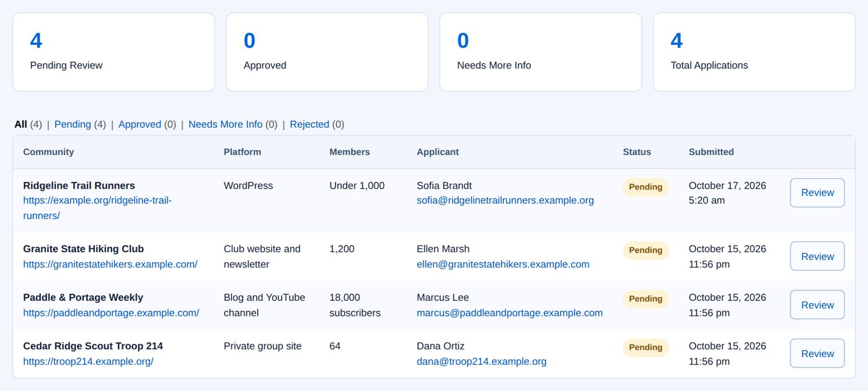Click the 'Blog and YouTube channel' cell
Screen dimensions: 868x391
265,305
